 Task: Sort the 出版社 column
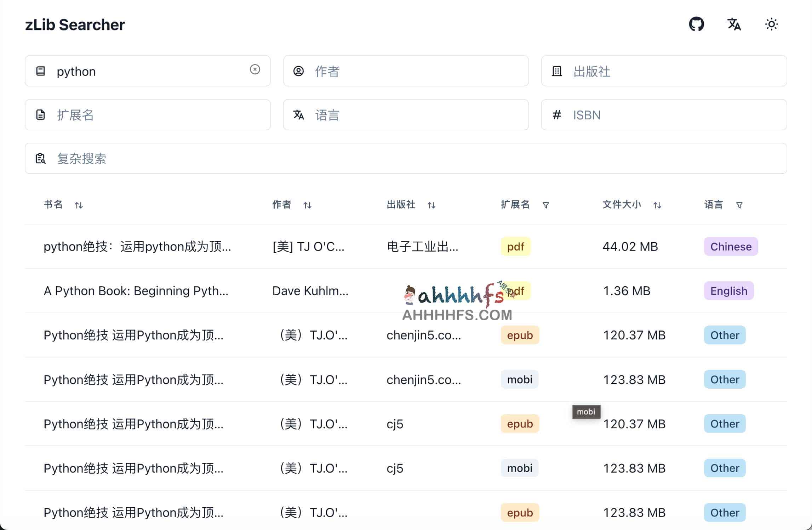[432, 205]
